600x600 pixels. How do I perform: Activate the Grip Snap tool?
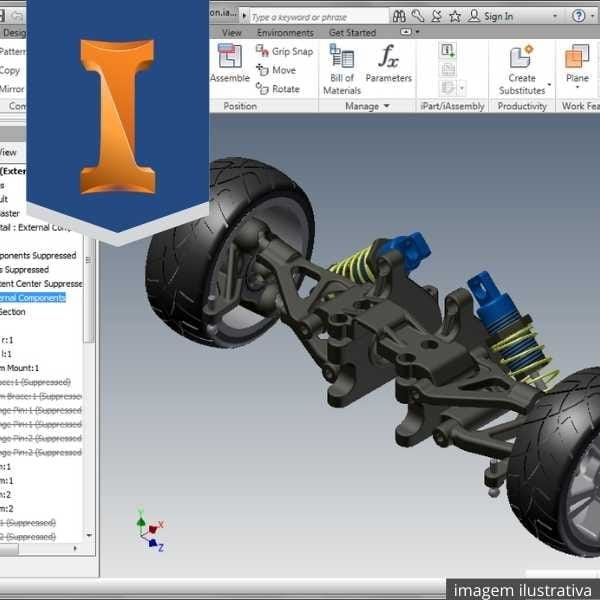click(284, 51)
